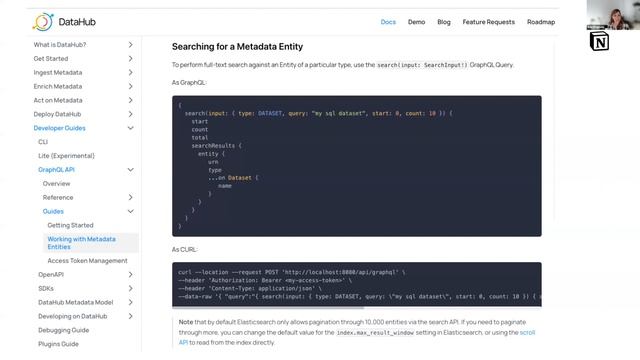Expand the Reference chevron
Viewport: 640px width, 360px height.
point(130,197)
